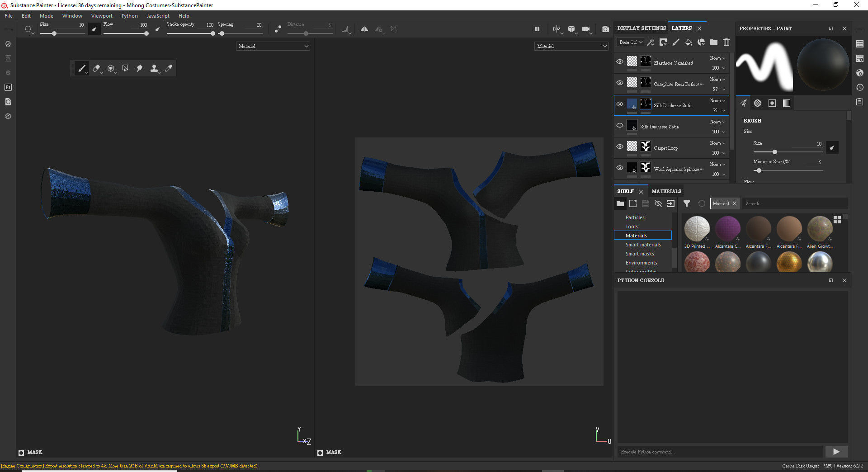Add an effect with the magic wand icon
The image size is (868, 472).
point(651,42)
